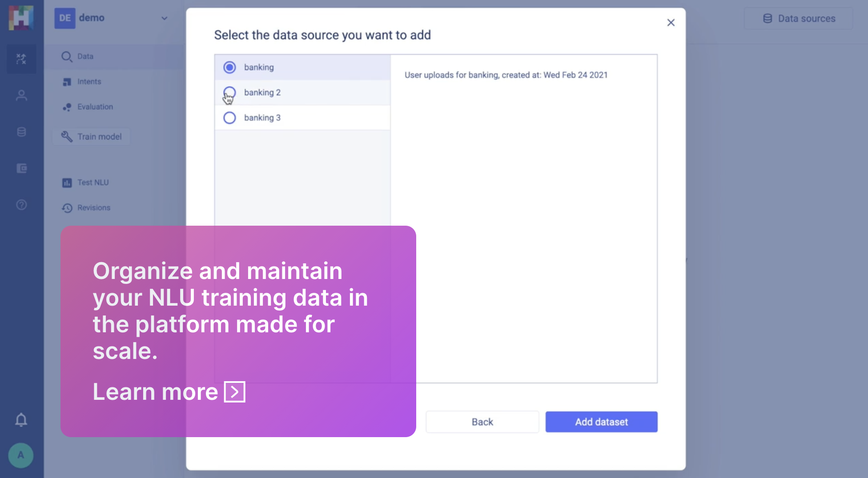Open the user profile sidebar icon
This screenshot has height=478, width=868.
tap(21, 96)
